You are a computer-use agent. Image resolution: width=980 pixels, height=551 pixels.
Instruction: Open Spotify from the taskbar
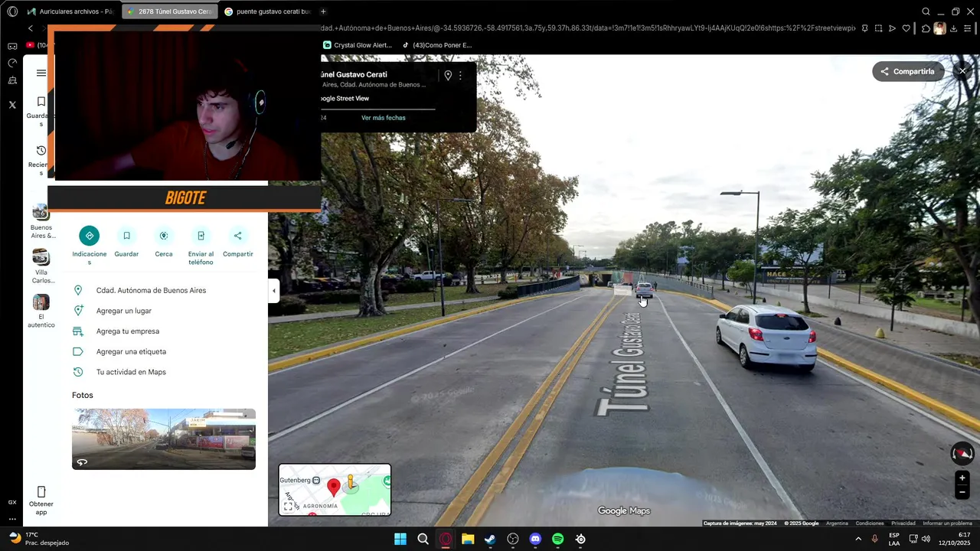click(558, 539)
